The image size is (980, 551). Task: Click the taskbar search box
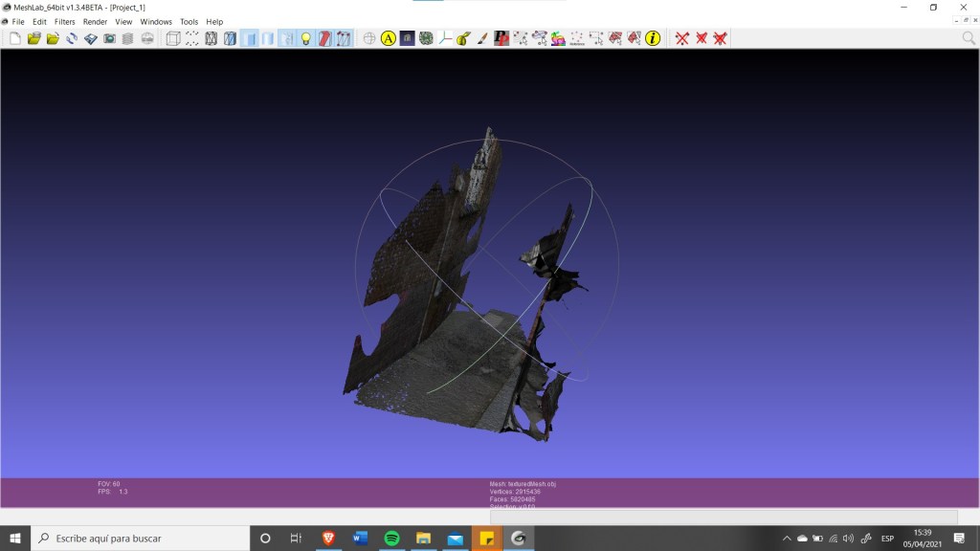[139, 539]
